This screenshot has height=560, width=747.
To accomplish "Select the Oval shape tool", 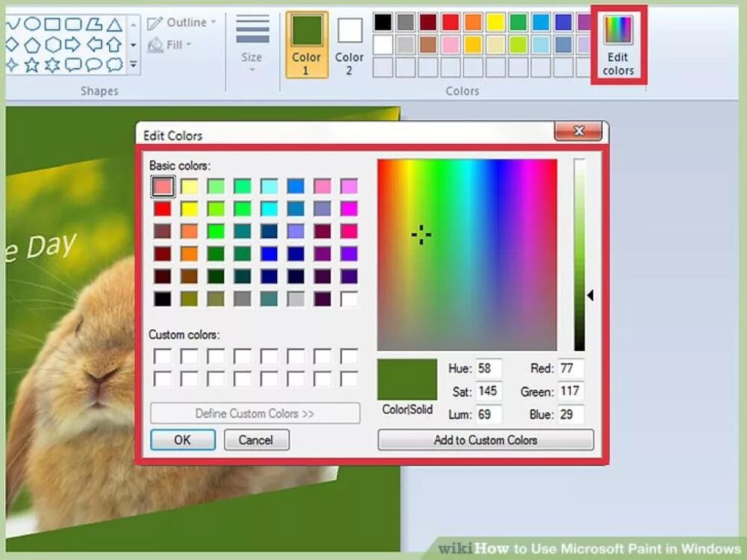I will tap(32, 24).
